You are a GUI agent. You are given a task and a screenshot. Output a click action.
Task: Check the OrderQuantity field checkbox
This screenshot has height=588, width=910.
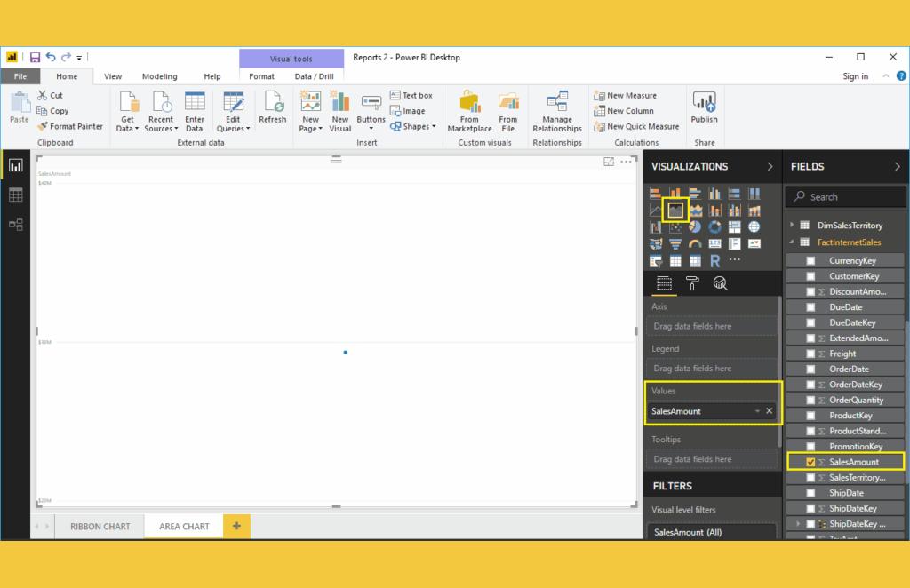[x=810, y=400]
